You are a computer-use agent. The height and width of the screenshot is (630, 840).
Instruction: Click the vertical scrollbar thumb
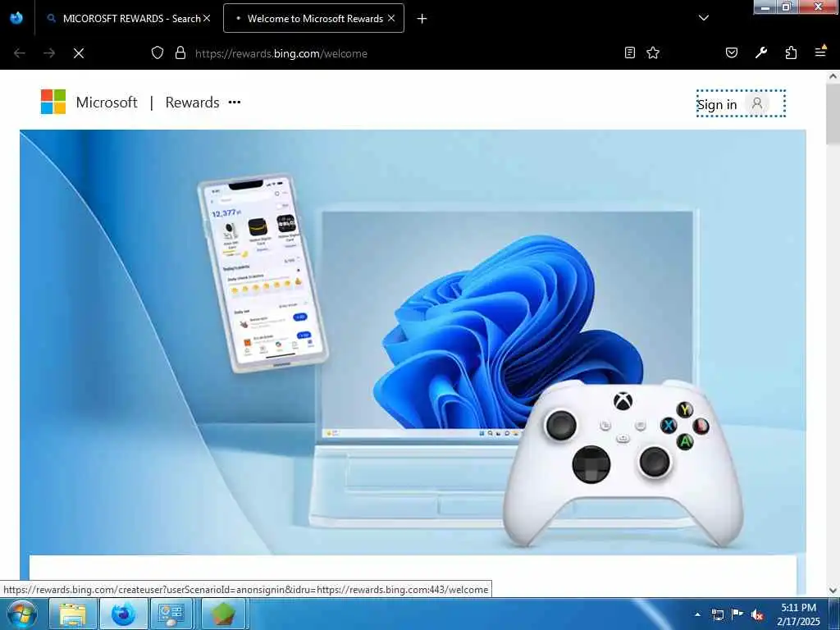point(833,113)
